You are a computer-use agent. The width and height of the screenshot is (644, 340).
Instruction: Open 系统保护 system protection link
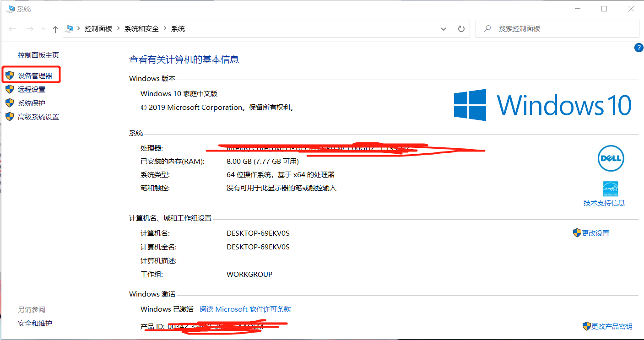coord(32,103)
